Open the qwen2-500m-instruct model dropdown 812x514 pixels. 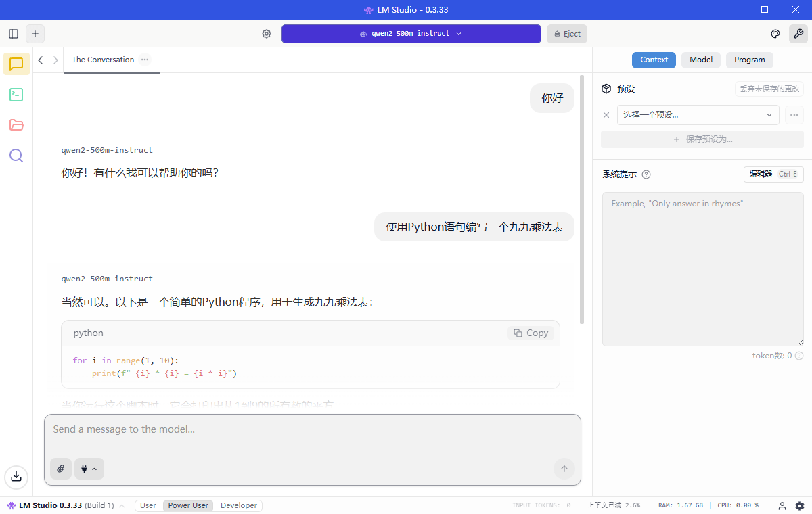[411, 33]
